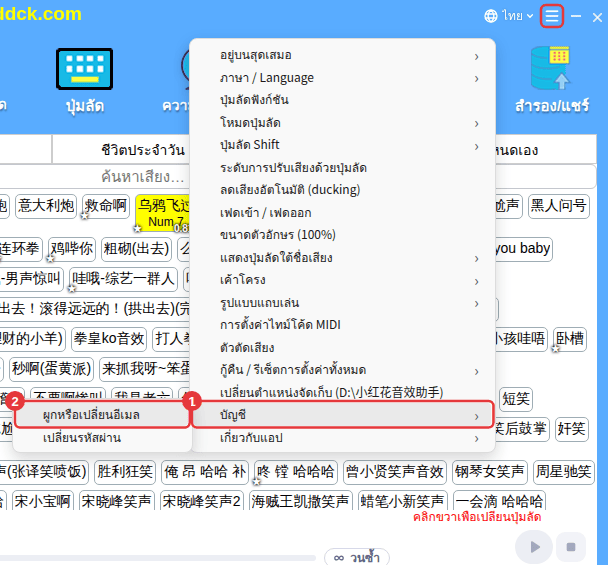Select ระดับการปรับเสียงด้วยปุ่มลัด menu entry

(x=342, y=168)
